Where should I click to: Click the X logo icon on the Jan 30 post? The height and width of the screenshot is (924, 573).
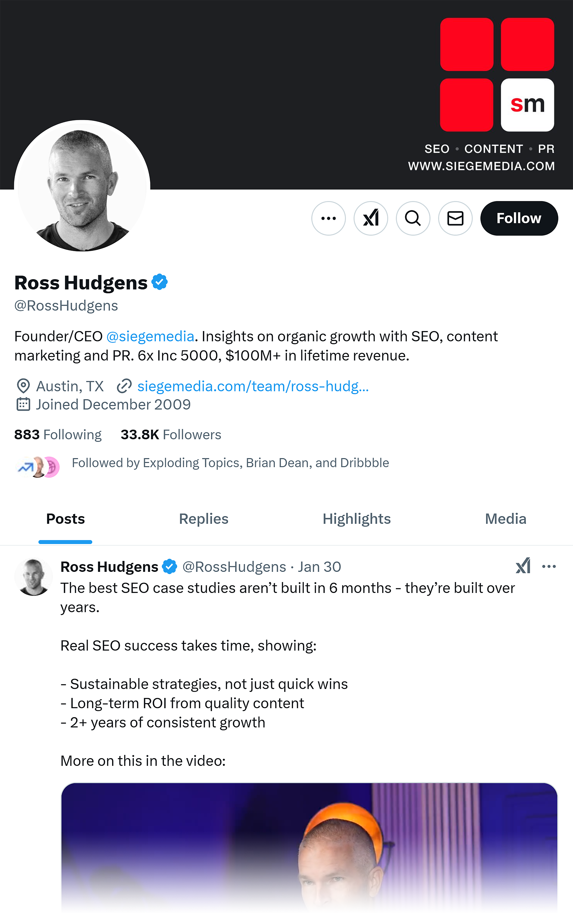[x=523, y=566]
